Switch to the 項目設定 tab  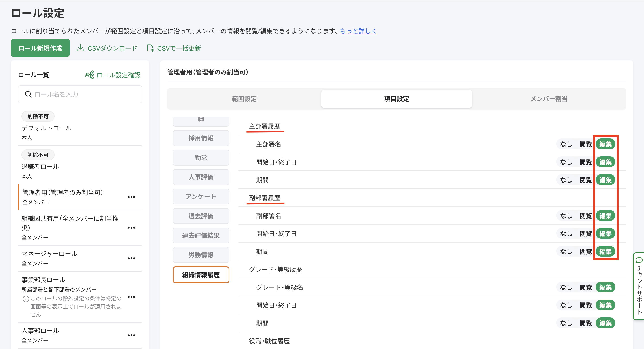[396, 99]
